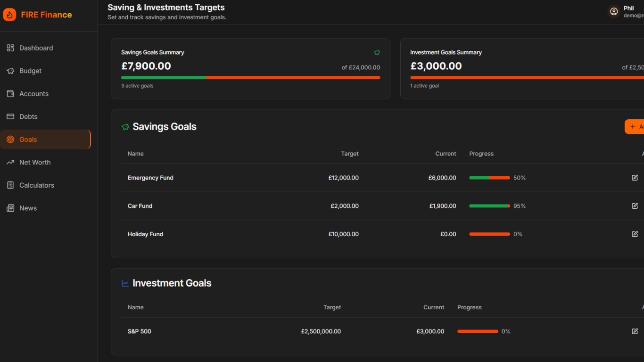The width and height of the screenshot is (644, 362).
Task: Click the News icon in the sidebar
Action: [x=10, y=208]
